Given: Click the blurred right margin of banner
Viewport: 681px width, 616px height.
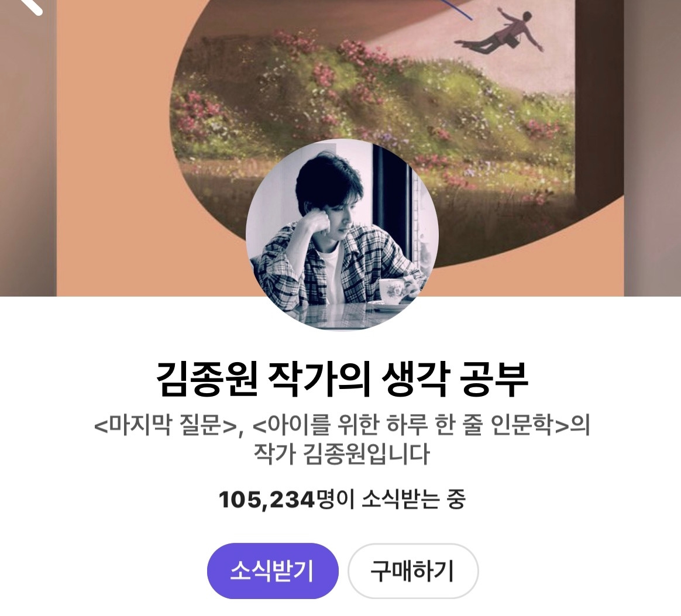Looking at the screenshot, I should tap(652, 147).
